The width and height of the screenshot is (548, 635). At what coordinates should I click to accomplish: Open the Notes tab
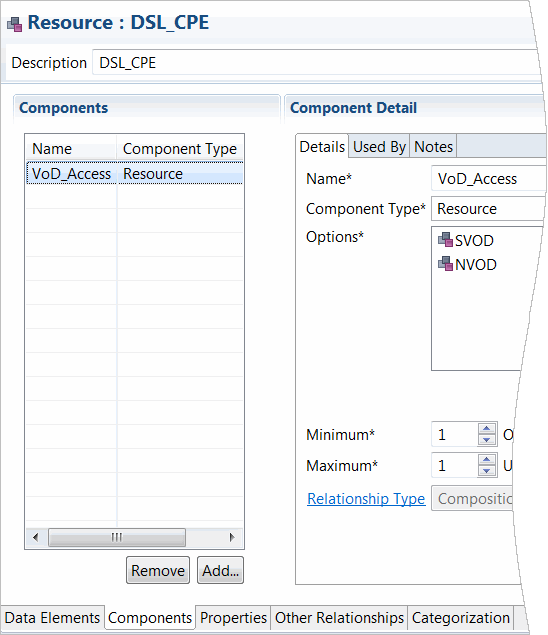pyautogui.click(x=433, y=146)
